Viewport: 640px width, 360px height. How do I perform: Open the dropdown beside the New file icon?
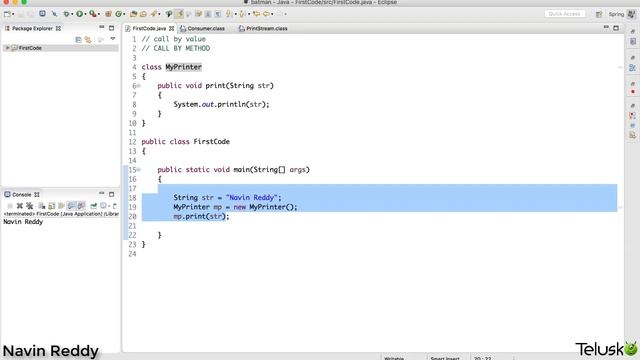[13, 14]
